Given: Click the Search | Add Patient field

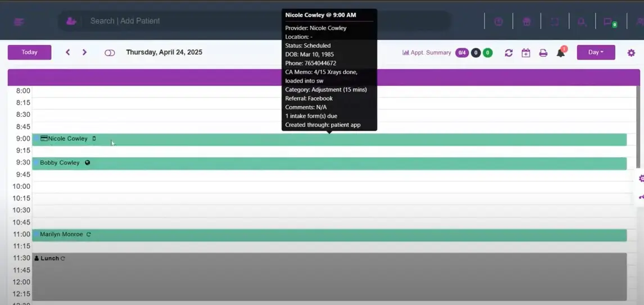Looking at the screenshot, I should (x=225, y=21).
